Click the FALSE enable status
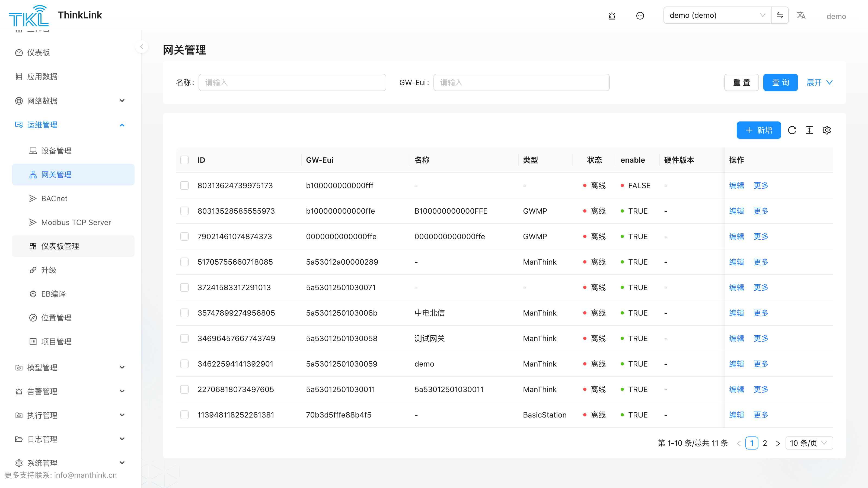868x488 pixels. point(636,185)
